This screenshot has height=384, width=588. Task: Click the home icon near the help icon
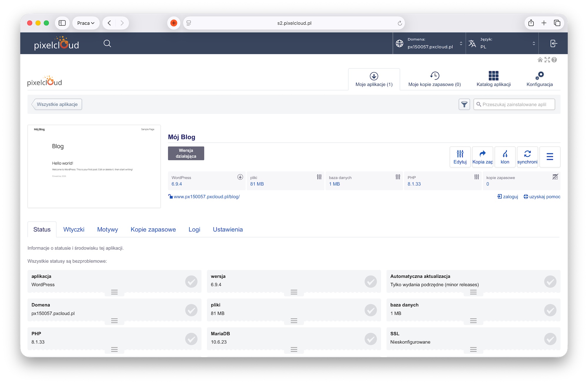540,60
